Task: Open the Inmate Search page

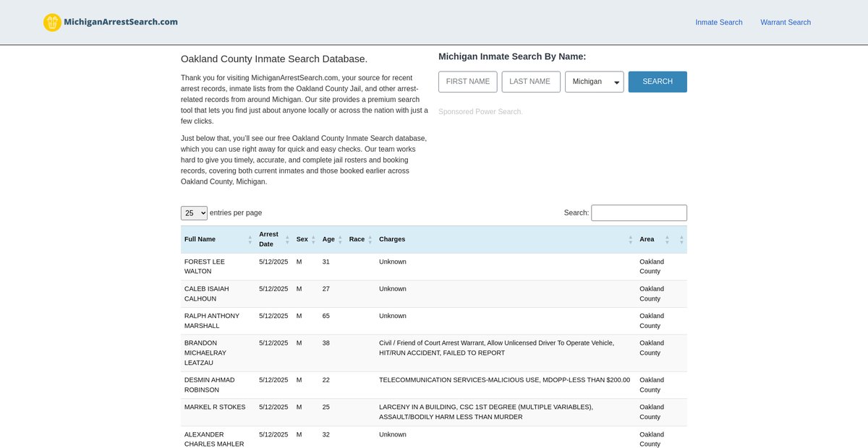Action: pos(718,22)
